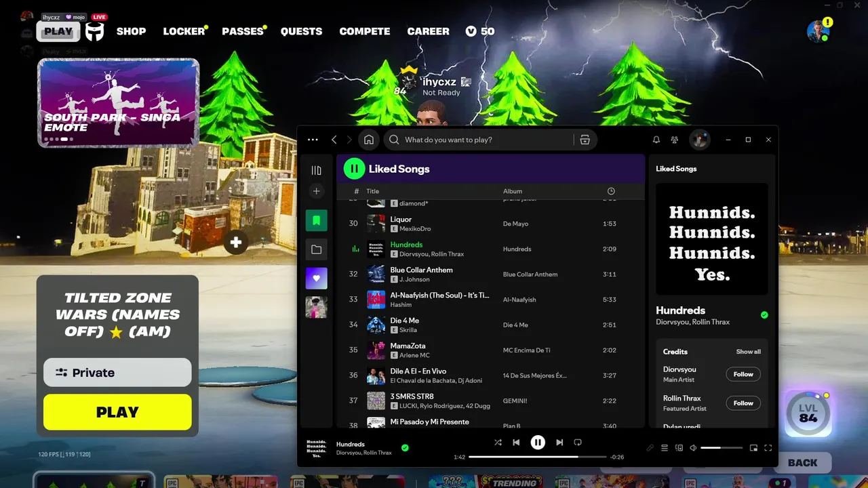Viewport: 868px width, 488px height.
Task: Enter Spotify full screen mode
Action: 768,448
